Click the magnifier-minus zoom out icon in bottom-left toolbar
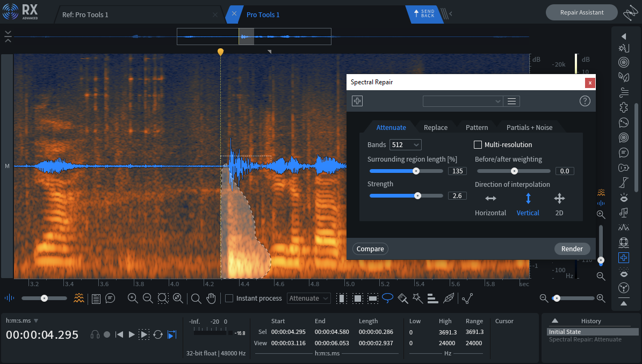642x364 pixels. coord(148,298)
